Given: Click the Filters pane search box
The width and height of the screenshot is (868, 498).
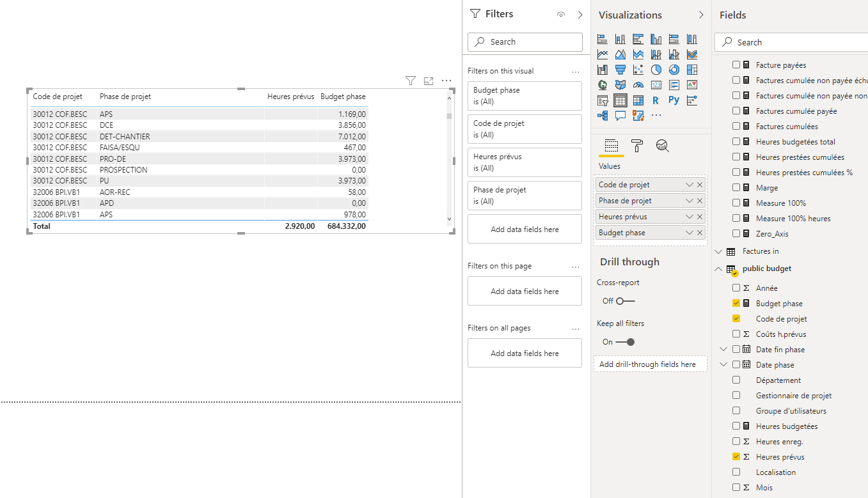Looking at the screenshot, I should click(525, 42).
